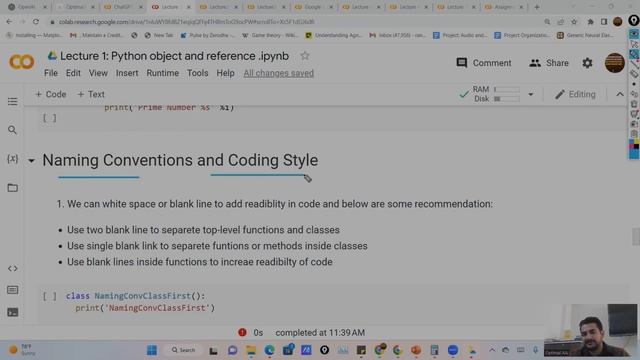This screenshot has height=360, width=640.
Task: Click the trash icon in annotation toolbar
Action: 634,104
